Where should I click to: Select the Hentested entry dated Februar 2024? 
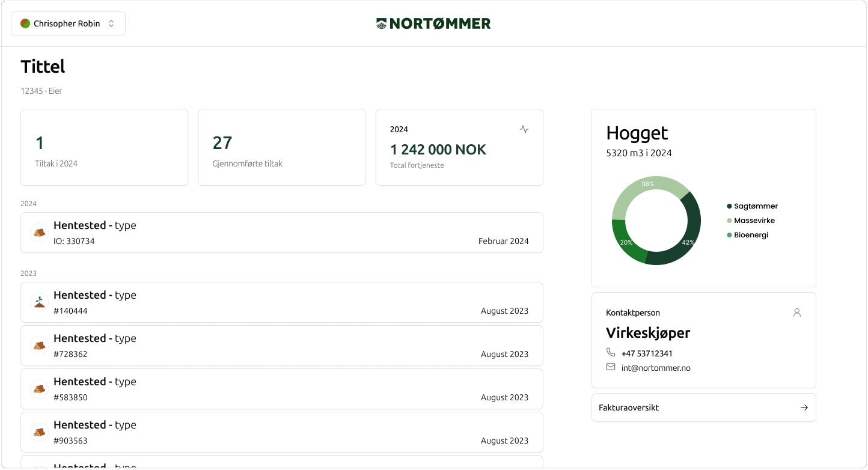(282, 233)
